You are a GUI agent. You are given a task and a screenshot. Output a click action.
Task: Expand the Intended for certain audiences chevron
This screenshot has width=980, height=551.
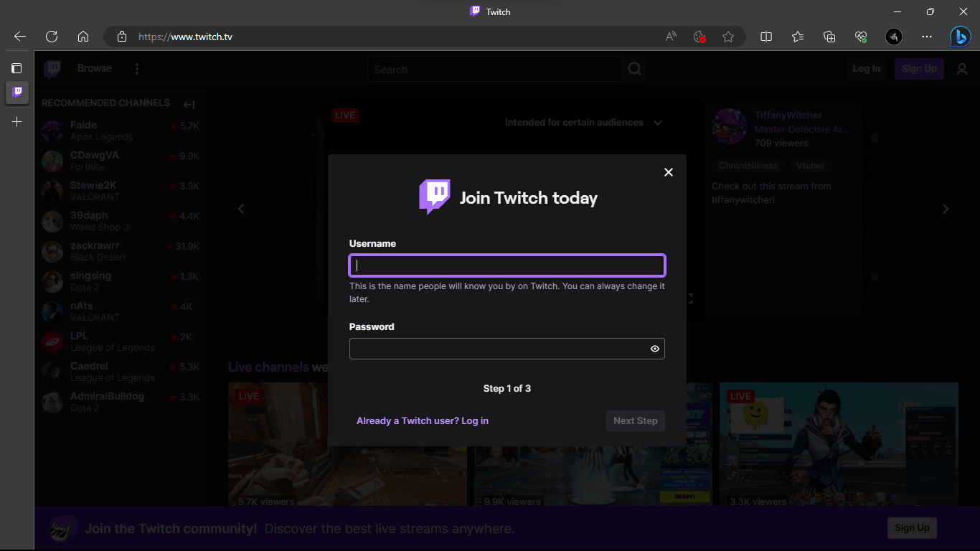tap(658, 123)
